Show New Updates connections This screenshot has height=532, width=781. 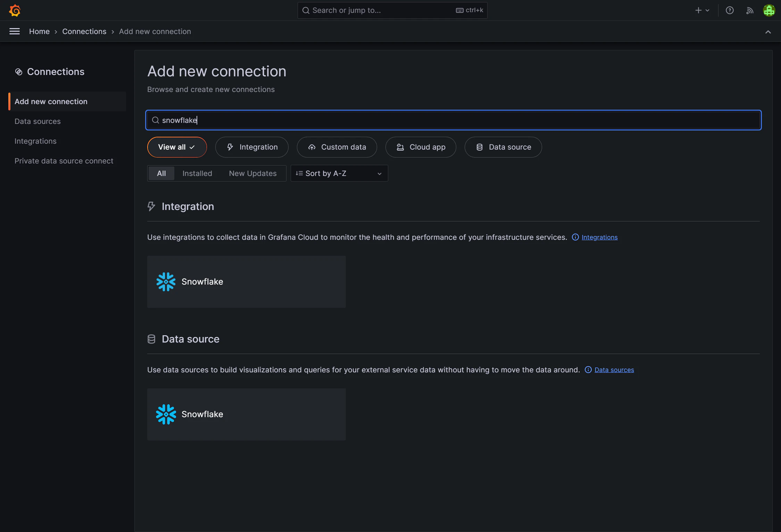click(252, 173)
